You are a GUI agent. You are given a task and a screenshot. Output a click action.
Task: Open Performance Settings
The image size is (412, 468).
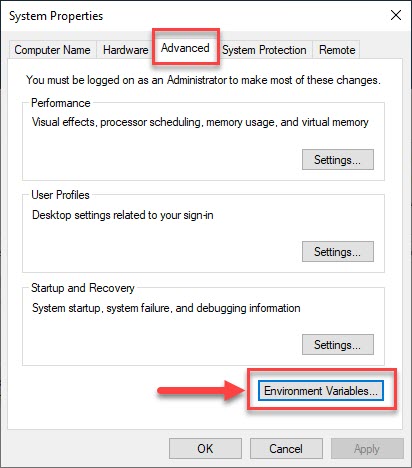point(338,160)
